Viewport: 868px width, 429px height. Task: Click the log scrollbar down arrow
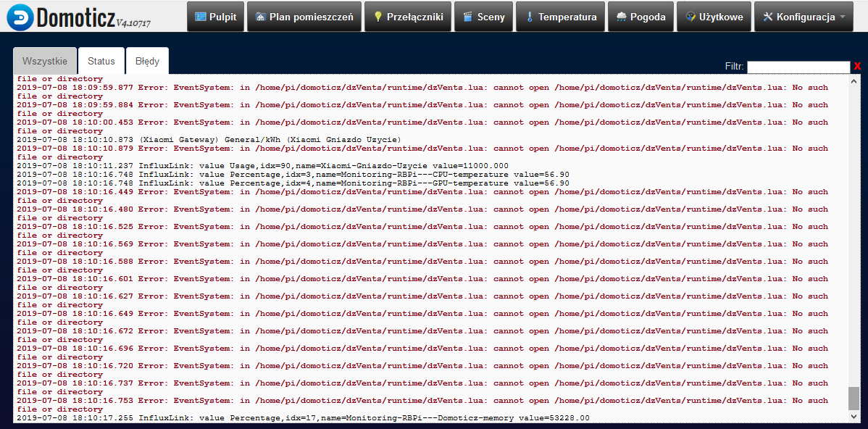tap(854, 416)
